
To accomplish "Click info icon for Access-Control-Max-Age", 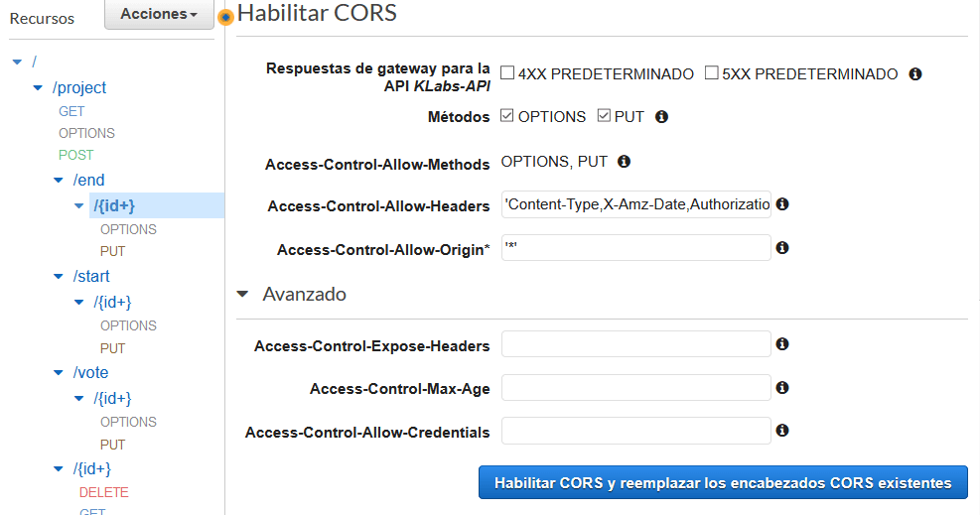I will pos(782,388).
